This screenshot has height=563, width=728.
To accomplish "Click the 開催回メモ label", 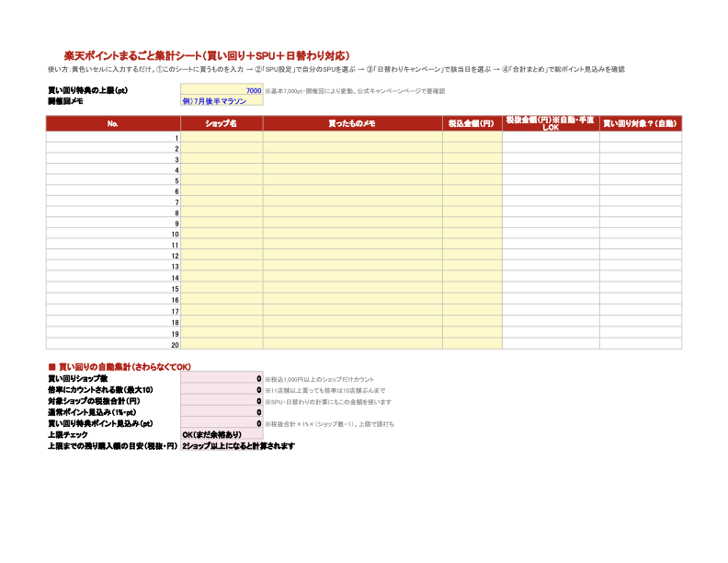I will 65,101.
